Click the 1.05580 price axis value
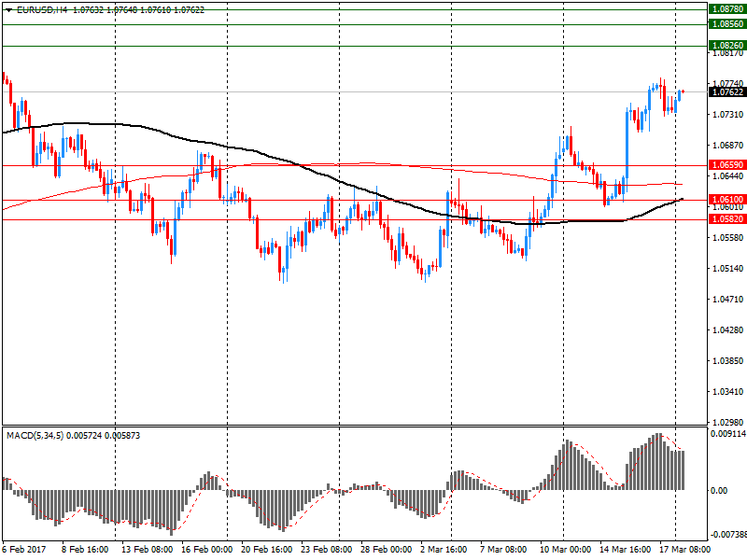Image resolution: width=747 pixels, height=560 pixels. [x=728, y=238]
